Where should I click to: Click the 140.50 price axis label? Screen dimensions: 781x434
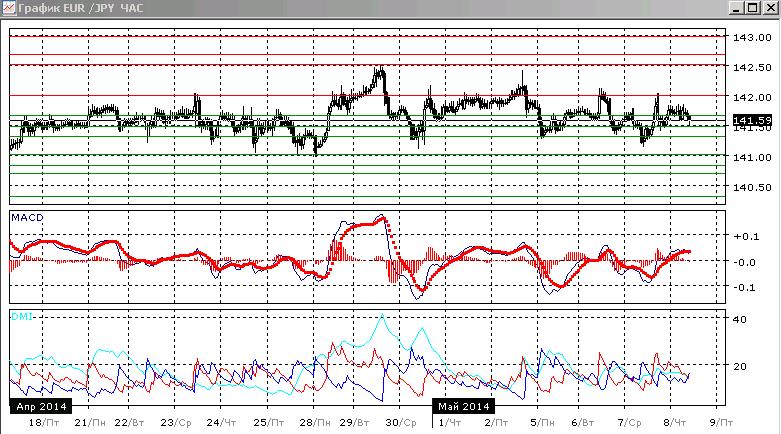click(752, 187)
